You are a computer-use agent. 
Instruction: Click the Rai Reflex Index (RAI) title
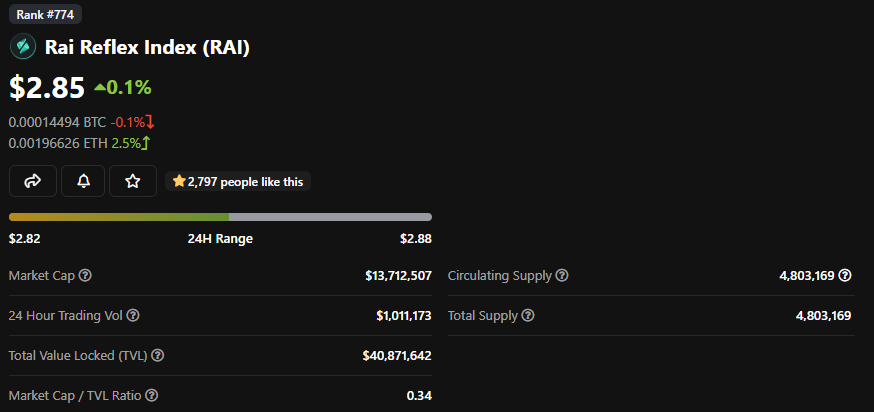147,47
